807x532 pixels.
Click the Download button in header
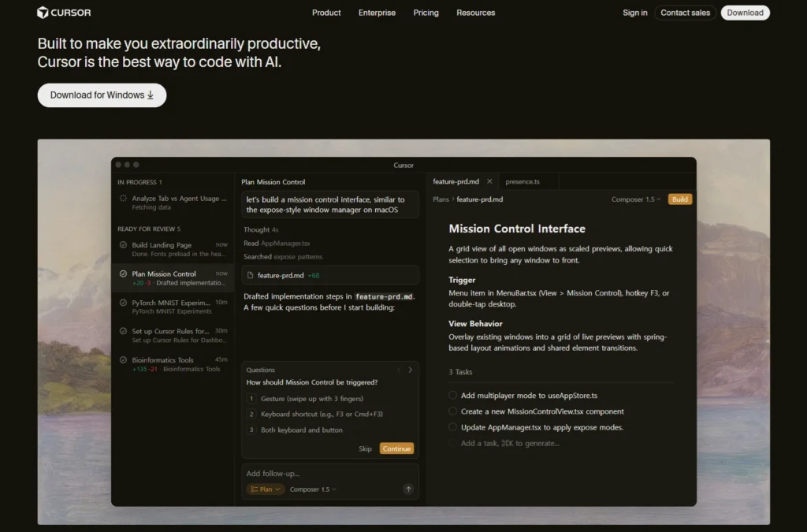(x=745, y=13)
